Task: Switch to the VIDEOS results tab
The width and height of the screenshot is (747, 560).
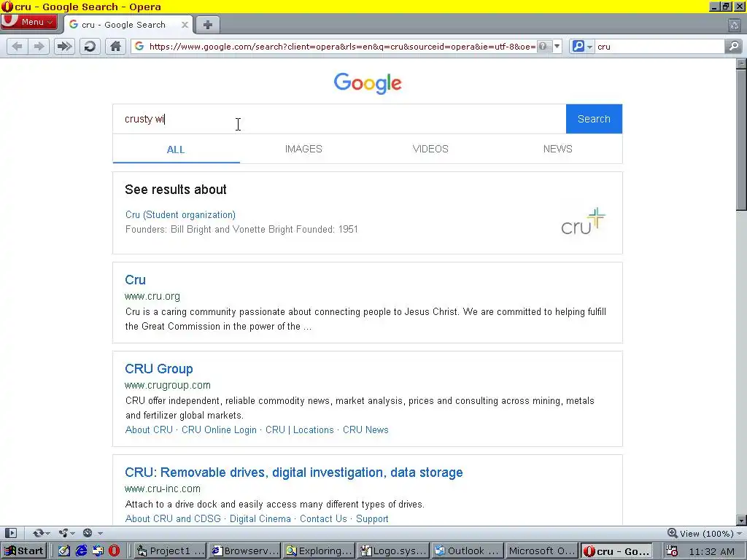Action: [430, 149]
